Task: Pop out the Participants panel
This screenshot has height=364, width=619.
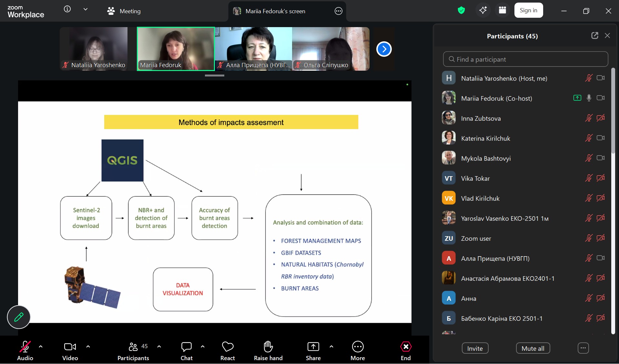Action: [594, 35]
